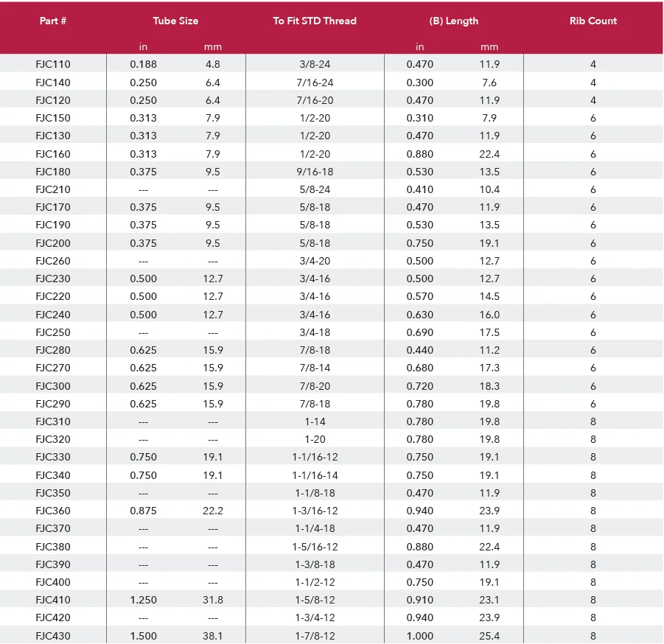This screenshot has width=664, height=644.
Task: Click part number FJC250
Action: (53, 332)
